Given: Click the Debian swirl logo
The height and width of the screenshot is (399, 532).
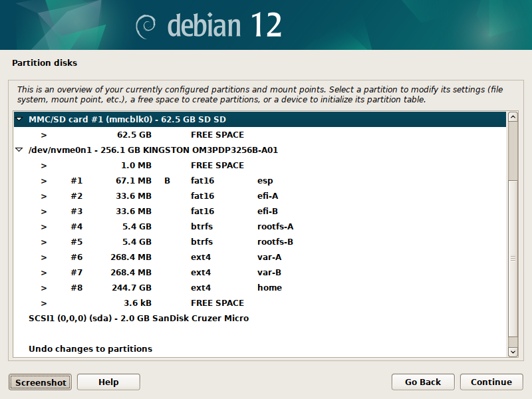Looking at the screenshot, I should (x=146, y=27).
